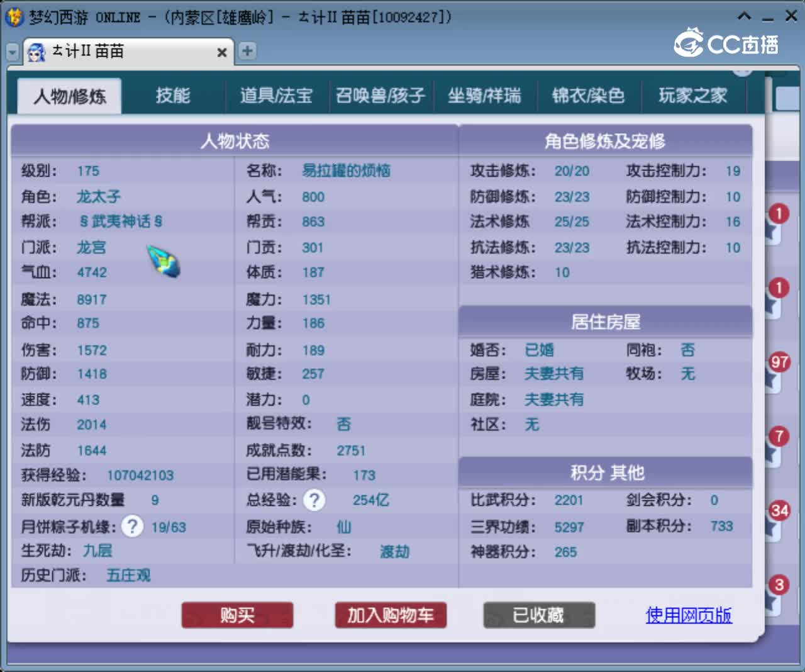This screenshot has height=672, width=805.
Task: Select the name 易拉罐的烦恼
Action: coord(346,171)
